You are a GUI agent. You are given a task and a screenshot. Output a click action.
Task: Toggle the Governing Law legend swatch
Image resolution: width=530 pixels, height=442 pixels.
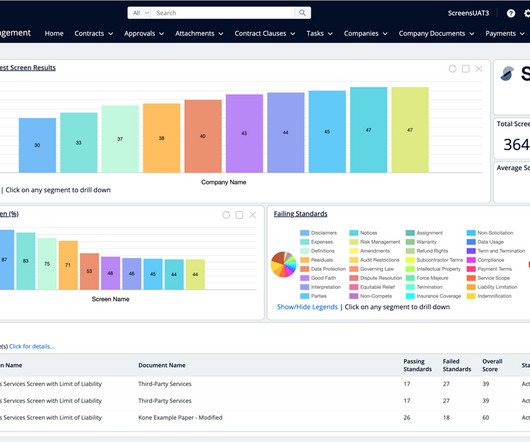[x=354, y=269]
